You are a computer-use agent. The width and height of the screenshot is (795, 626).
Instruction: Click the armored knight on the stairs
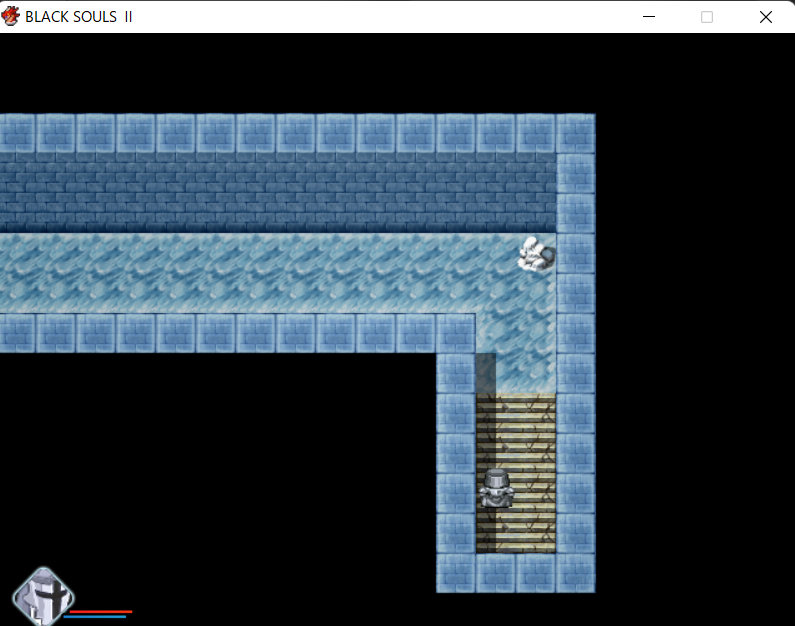496,488
